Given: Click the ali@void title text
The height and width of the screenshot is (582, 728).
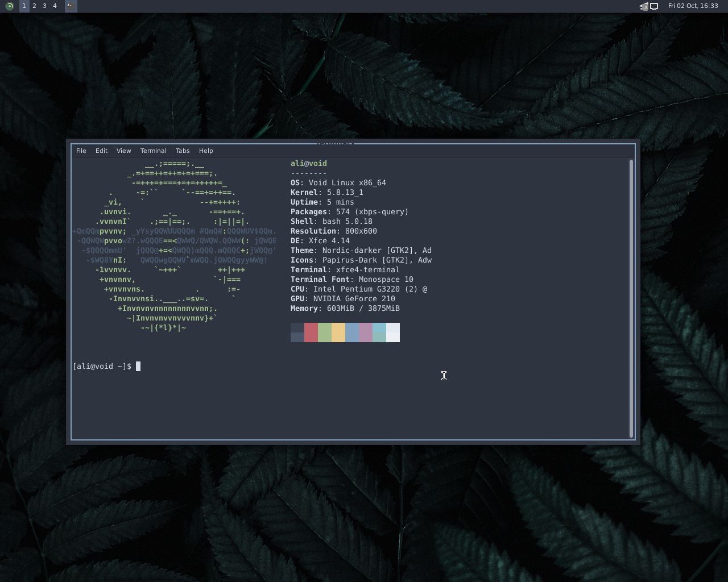Looking at the screenshot, I should [309, 164].
